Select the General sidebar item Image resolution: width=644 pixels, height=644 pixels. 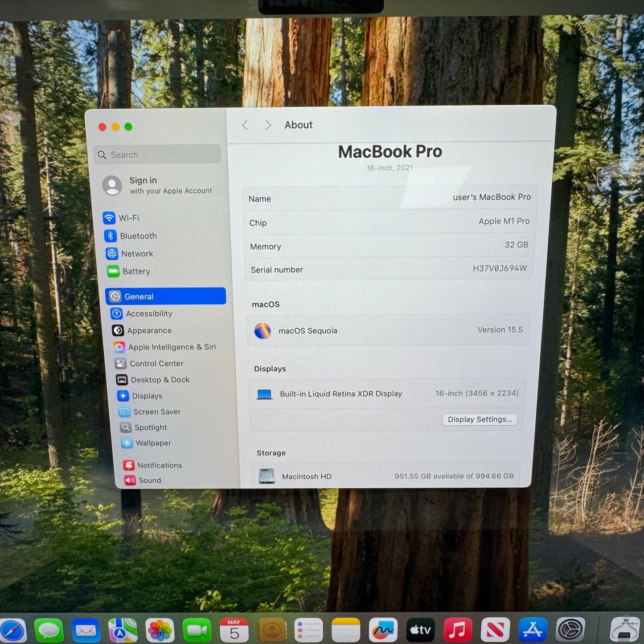[166, 296]
